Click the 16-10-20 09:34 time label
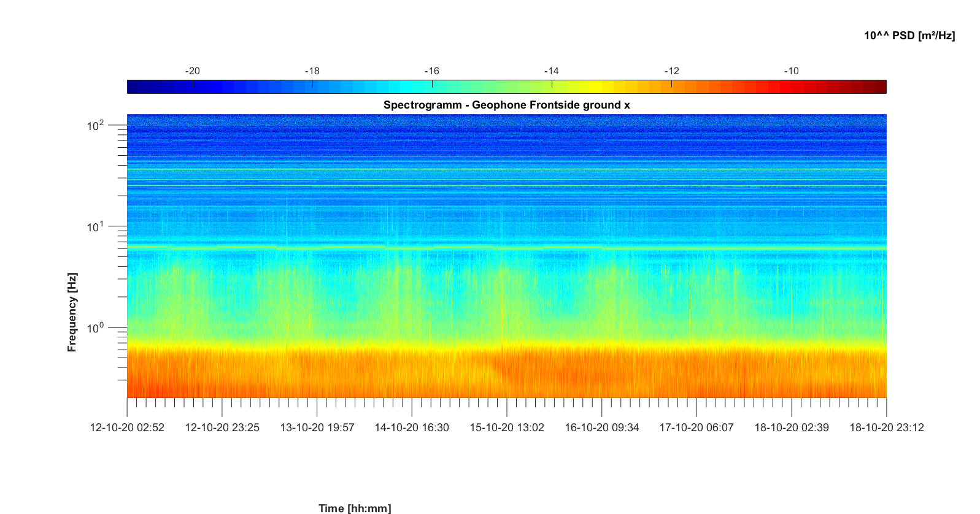 point(601,428)
